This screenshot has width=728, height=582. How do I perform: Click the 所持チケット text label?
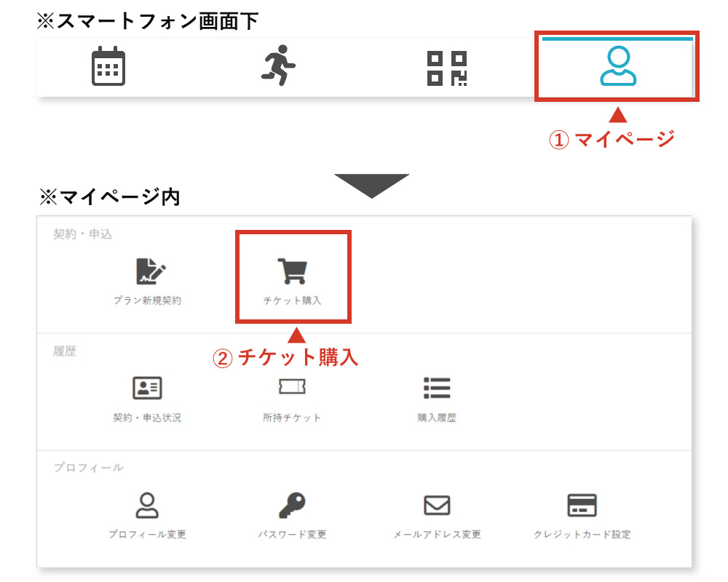click(292, 418)
